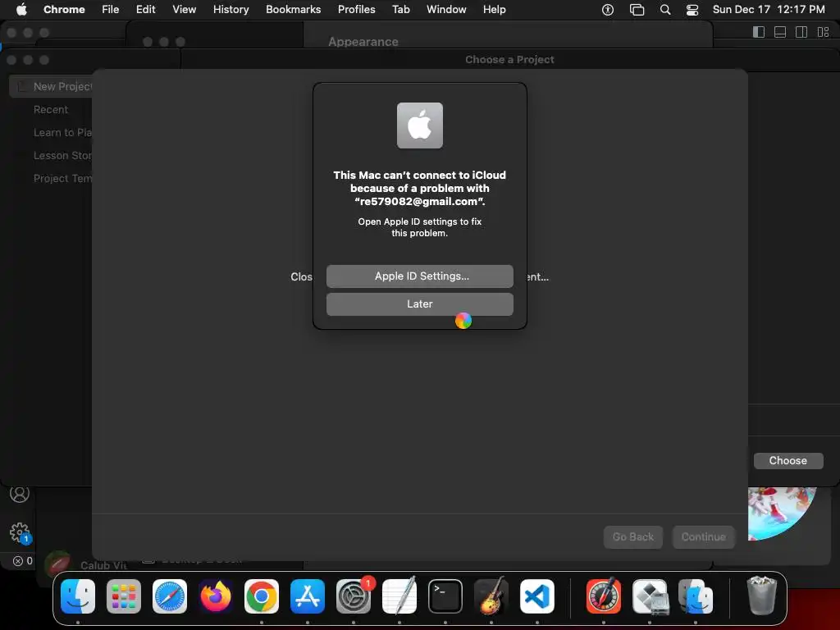Screen dimensions: 840x630
Task: Open the Edit menu
Action: point(145,9)
